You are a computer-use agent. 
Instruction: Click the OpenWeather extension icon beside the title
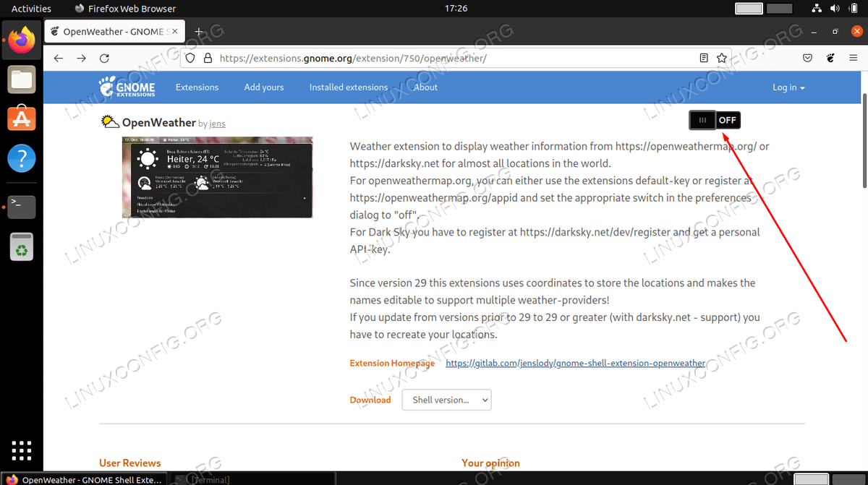tap(110, 122)
